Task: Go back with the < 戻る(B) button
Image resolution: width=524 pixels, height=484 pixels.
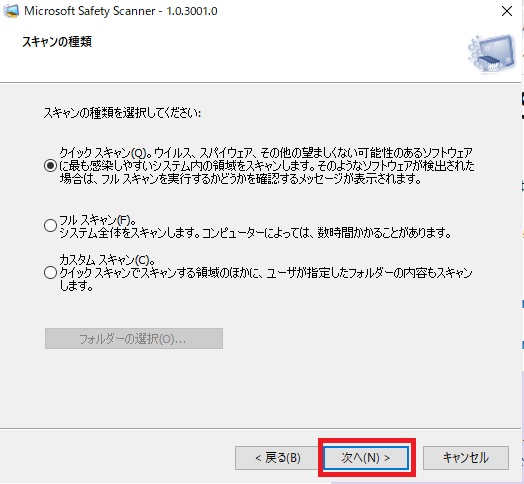Action: point(277,458)
